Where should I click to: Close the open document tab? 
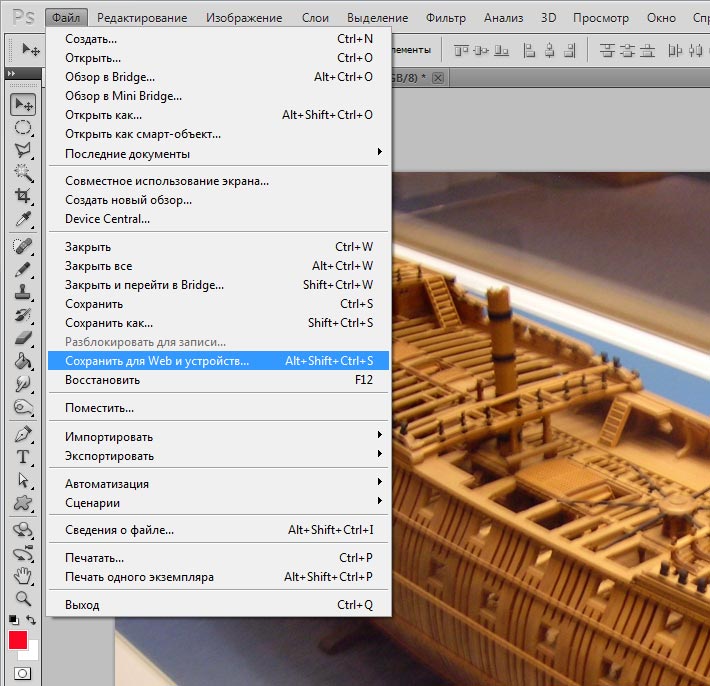[x=437, y=78]
